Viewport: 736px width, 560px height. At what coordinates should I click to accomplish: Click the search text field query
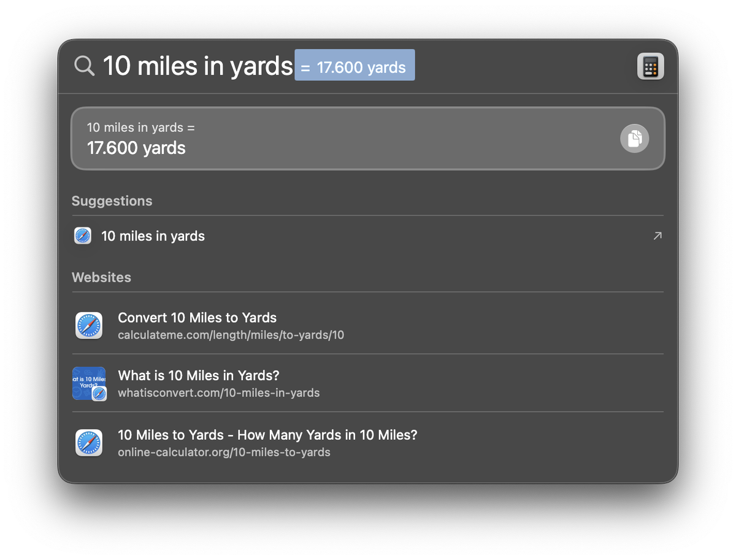pyautogui.click(x=197, y=66)
